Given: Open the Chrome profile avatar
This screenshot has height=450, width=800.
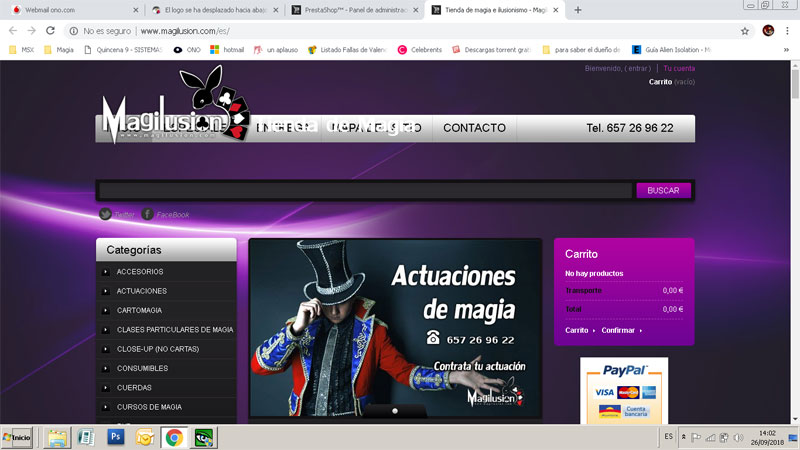Looking at the screenshot, I should [768, 31].
